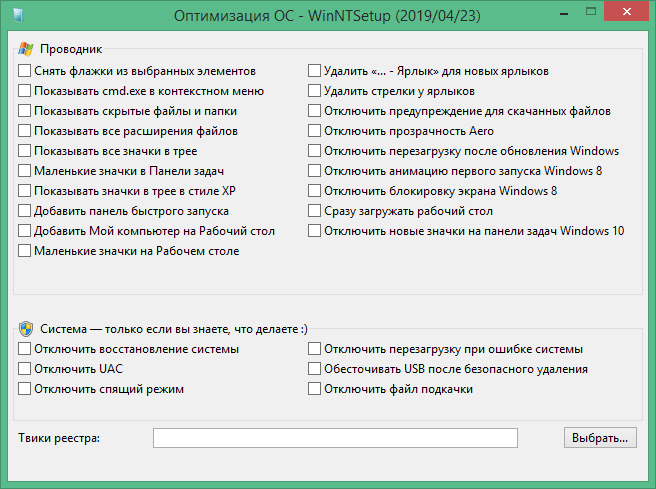Screen dimensions: 656x489
Task: Tick Отключить перезагрузку при ошибке системы
Action: [314, 349]
